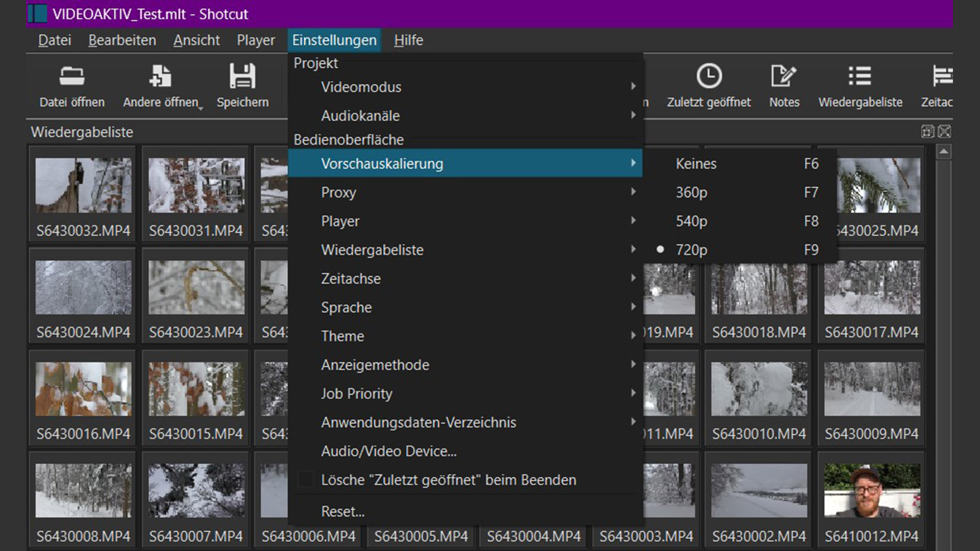980x551 pixels.
Task: Click the Datei öffnen folder icon
Action: (x=72, y=77)
